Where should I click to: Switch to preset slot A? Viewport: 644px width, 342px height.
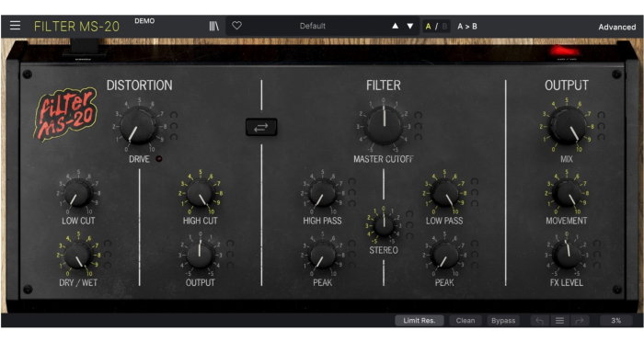point(429,27)
